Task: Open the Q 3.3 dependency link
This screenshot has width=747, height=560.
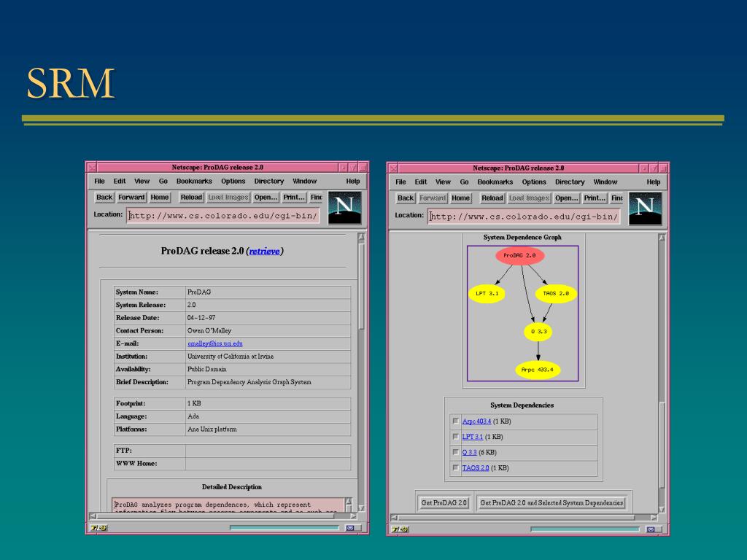Action: [469, 452]
